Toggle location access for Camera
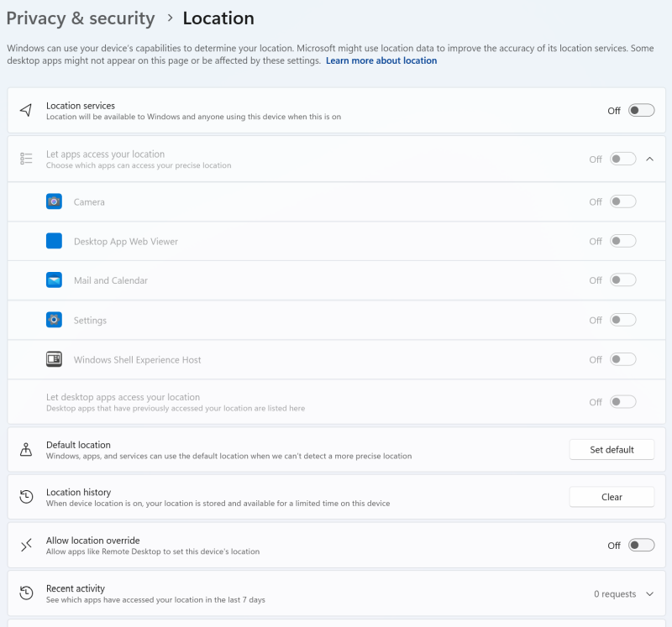This screenshot has height=627, width=672. pyautogui.click(x=622, y=201)
